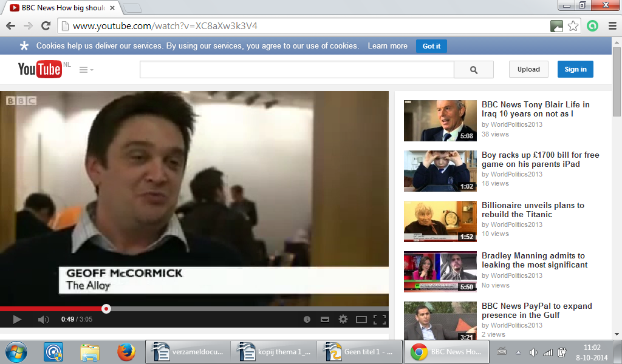
Task: Open BBC News PayPal to expand title
Action: (x=537, y=310)
